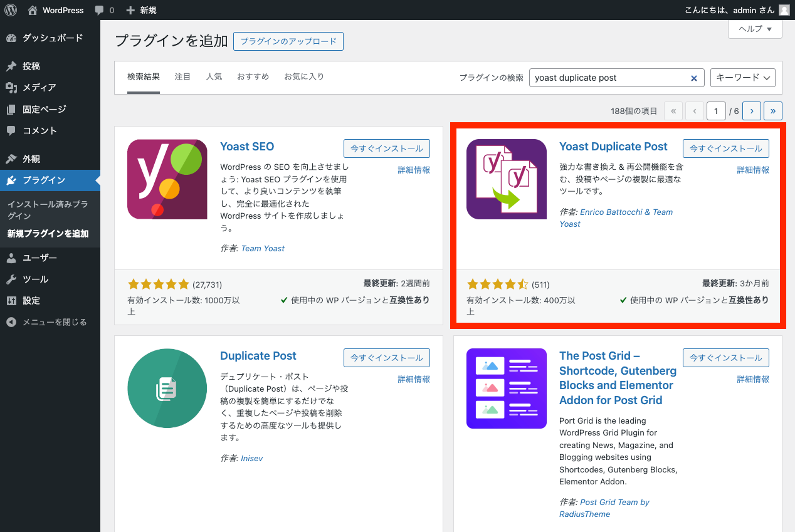Expand the ヘルプ dropdown tab

tap(755, 29)
